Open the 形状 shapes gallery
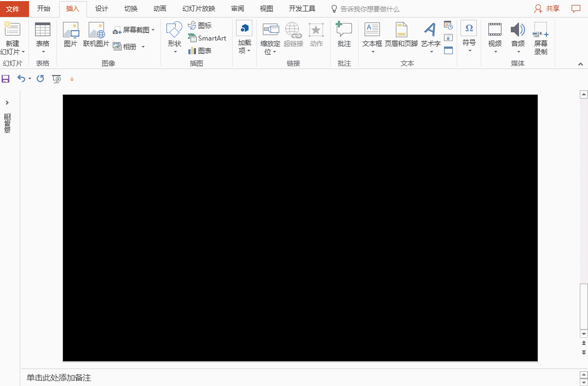The image size is (588, 386). pyautogui.click(x=175, y=38)
